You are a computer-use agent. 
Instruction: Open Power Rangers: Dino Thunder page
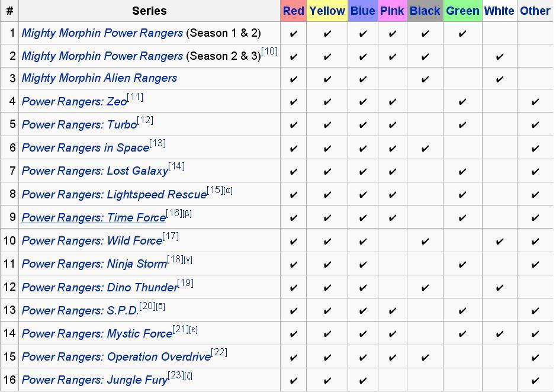click(x=99, y=287)
